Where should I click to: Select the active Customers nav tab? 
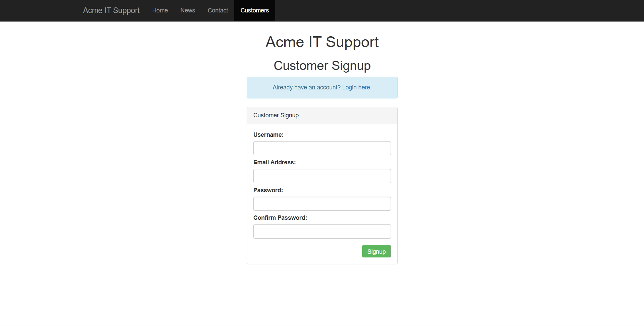[254, 10]
